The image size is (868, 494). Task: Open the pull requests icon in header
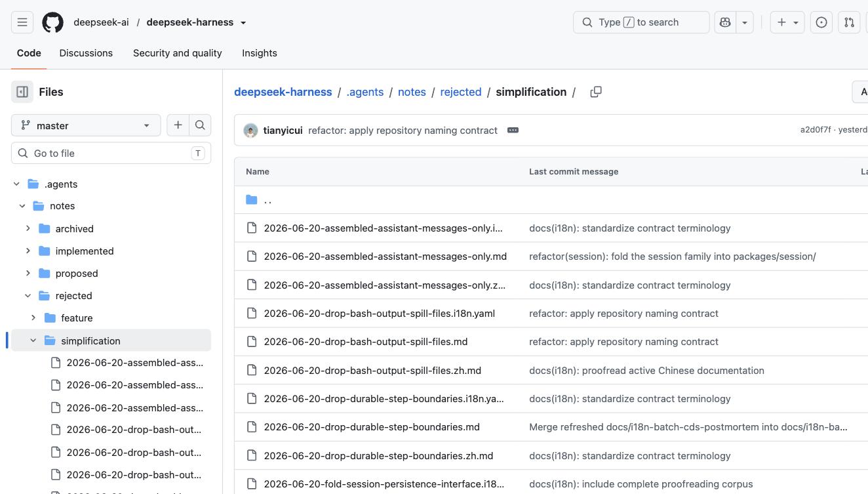(849, 22)
